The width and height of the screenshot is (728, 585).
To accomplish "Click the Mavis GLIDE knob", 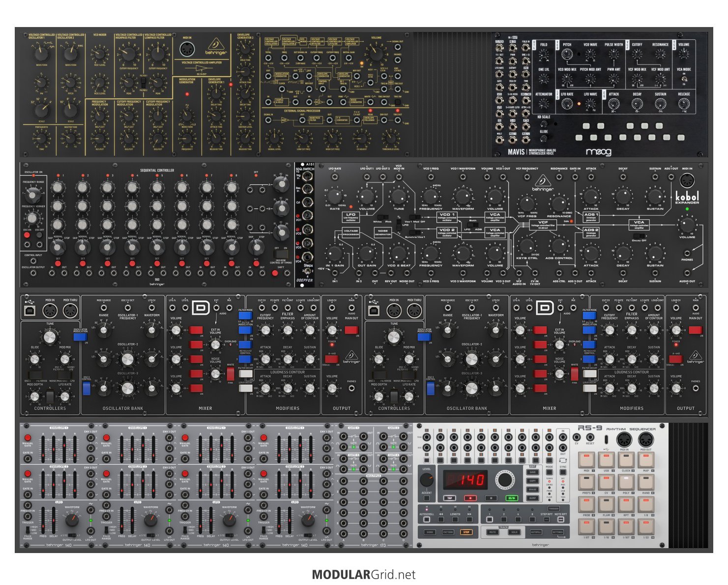I will (543, 138).
